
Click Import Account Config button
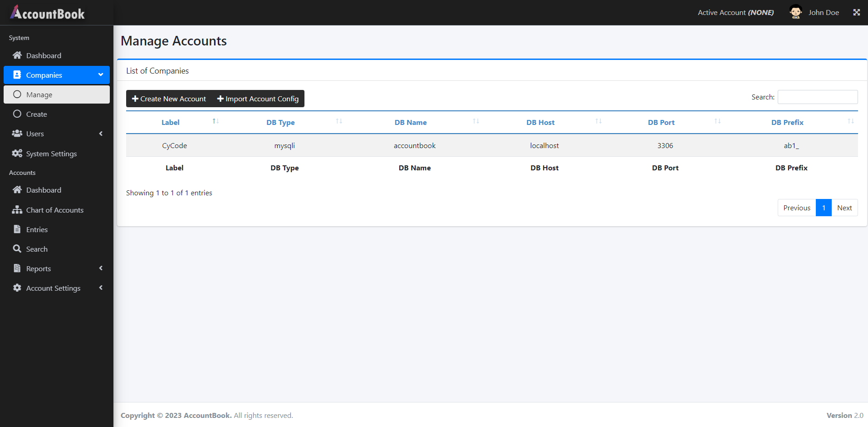click(258, 99)
